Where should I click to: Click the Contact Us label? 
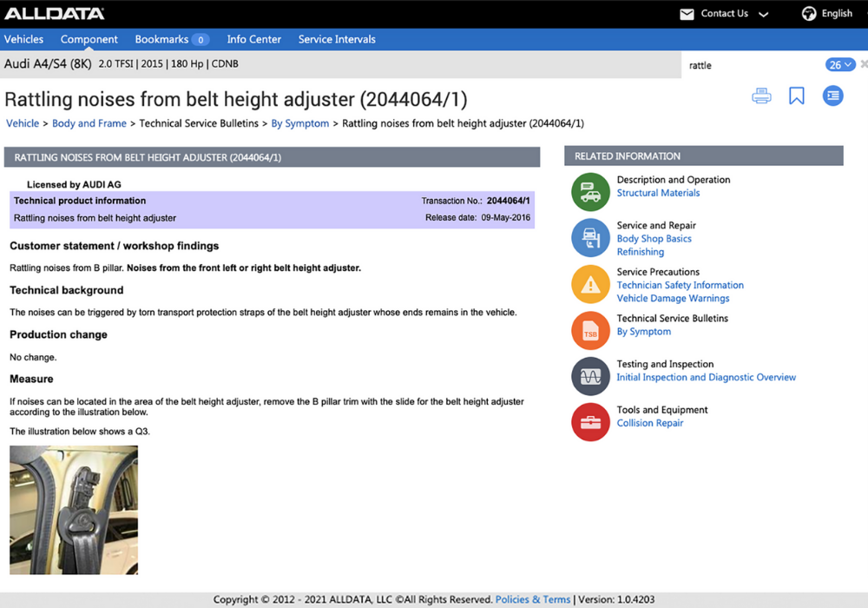pos(724,13)
